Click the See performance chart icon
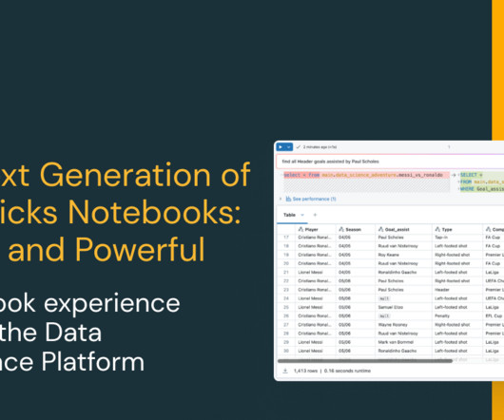504x420 pixels. pyautogui.click(x=288, y=199)
